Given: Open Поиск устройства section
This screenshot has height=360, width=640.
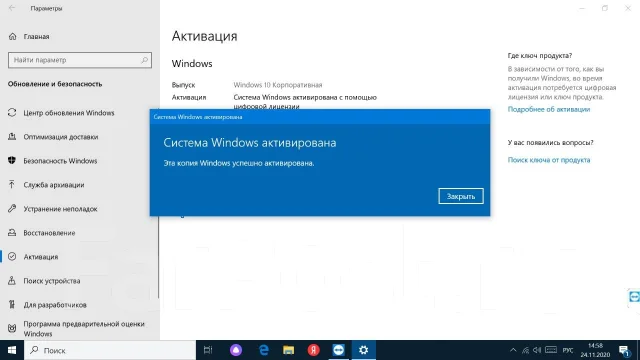Looking at the screenshot, I should [x=51, y=281].
